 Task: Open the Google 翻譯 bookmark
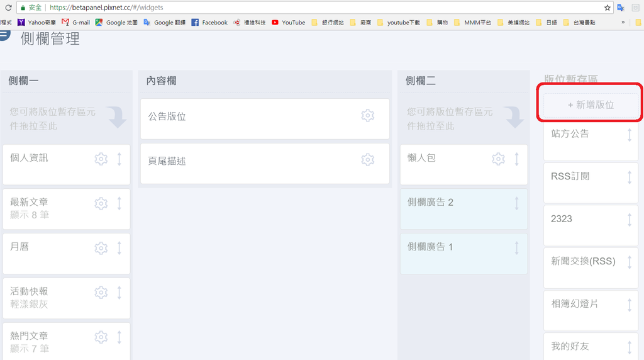[x=164, y=22]
